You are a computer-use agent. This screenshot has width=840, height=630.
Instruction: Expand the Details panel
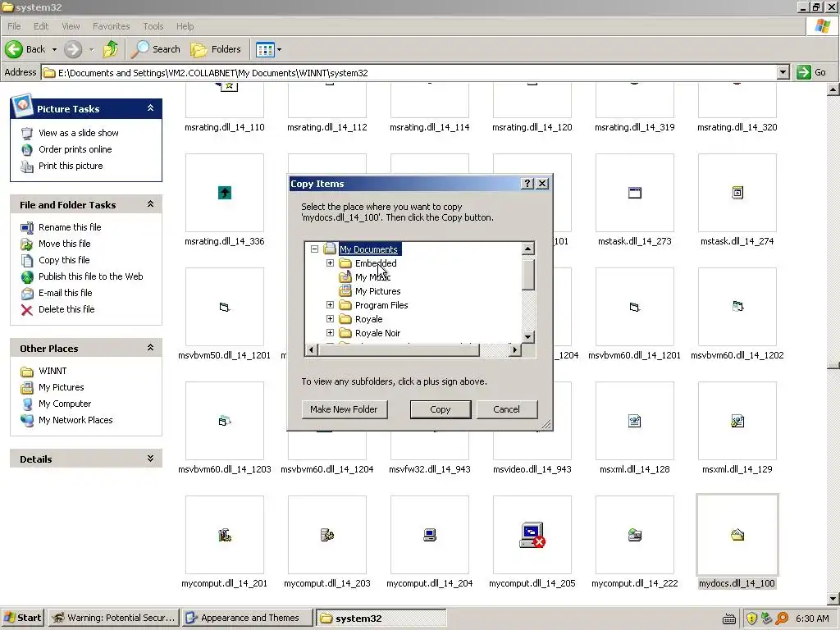pos(151,459)
